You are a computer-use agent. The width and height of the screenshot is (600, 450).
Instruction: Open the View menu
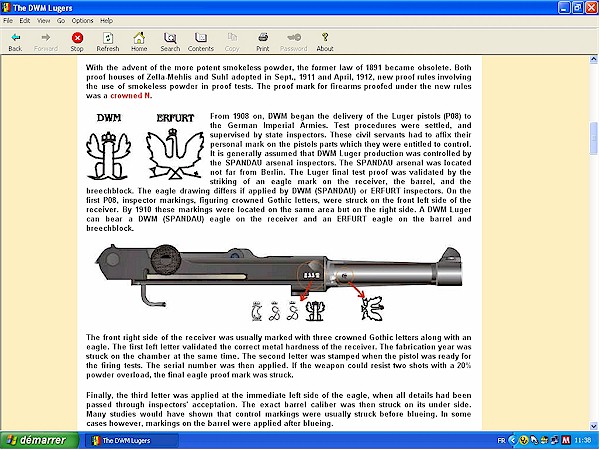click(x=44, y=21)
